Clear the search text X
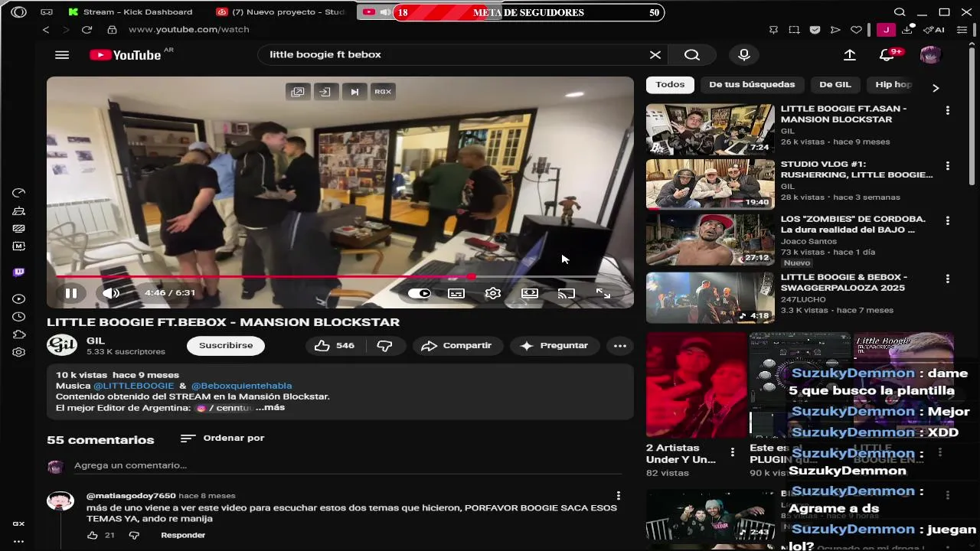Screen dimensions: 980x551 click(655, 55)
